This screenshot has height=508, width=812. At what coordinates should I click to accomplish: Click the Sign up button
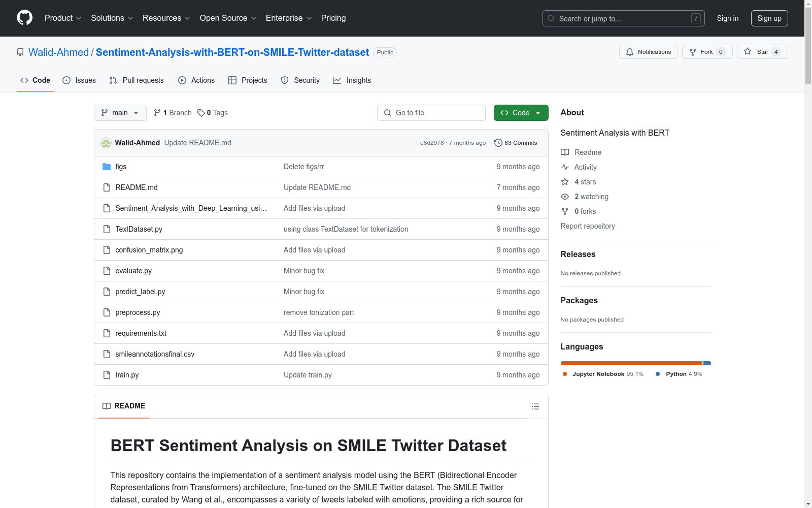point(769,18)
